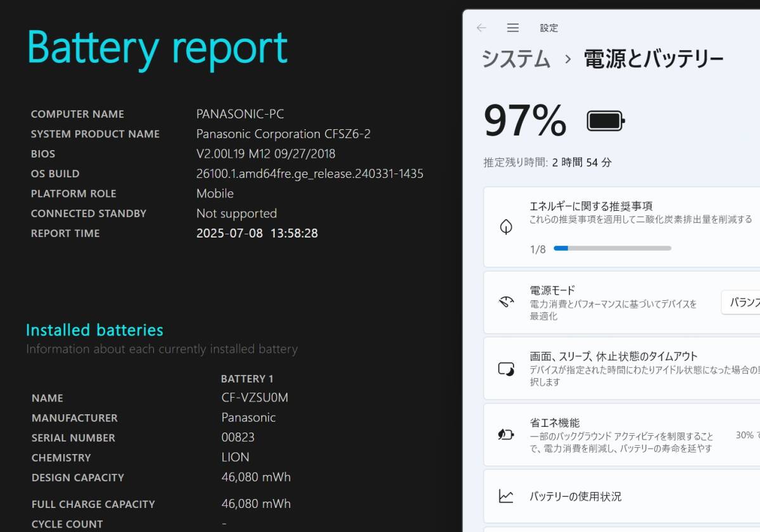Click the SYSTEM PRODUCT NAME label

(x=95, y=134)
